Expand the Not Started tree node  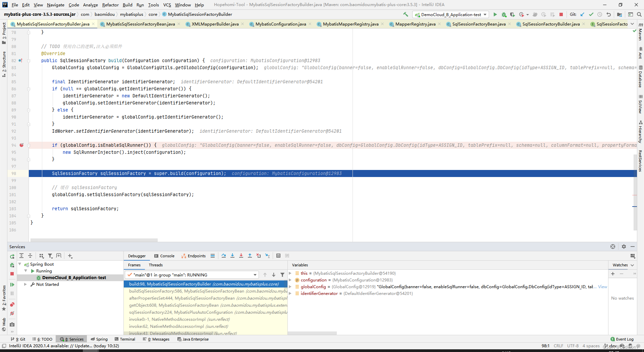(x=25, y=284)
